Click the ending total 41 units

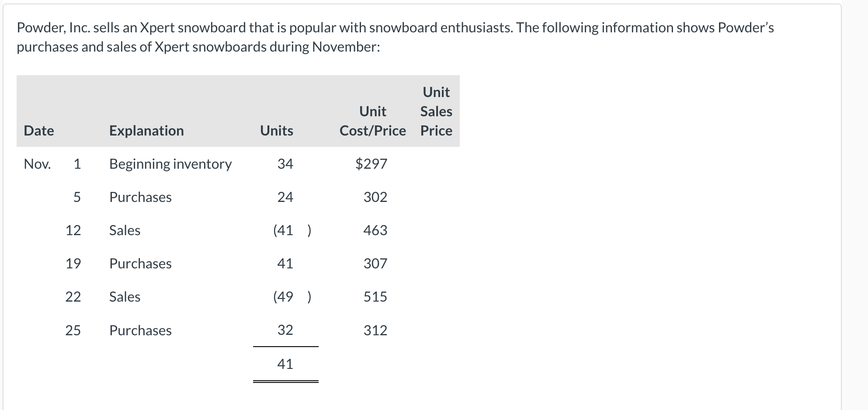point(285,364)
